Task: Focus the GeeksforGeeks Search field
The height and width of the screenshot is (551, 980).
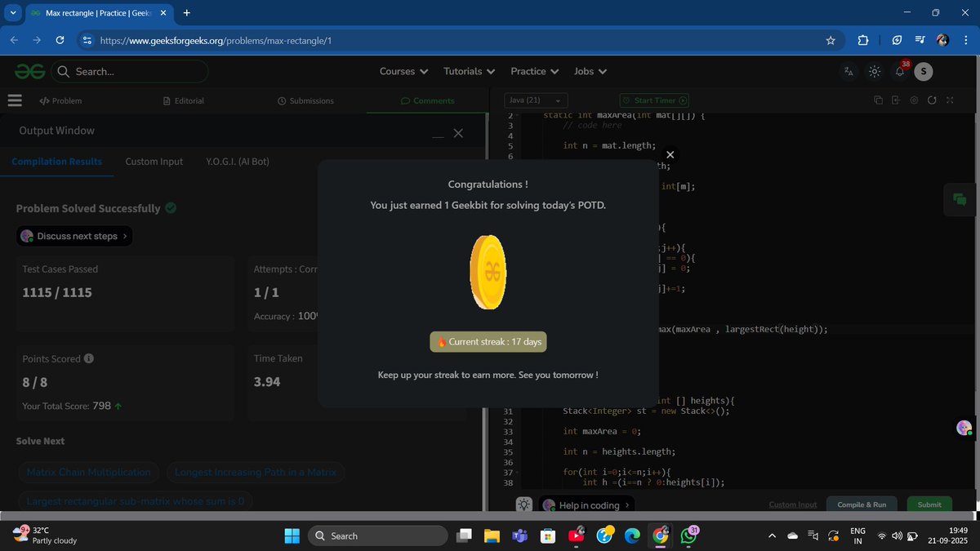Action: pyautogui.click(x=129, y=72)
